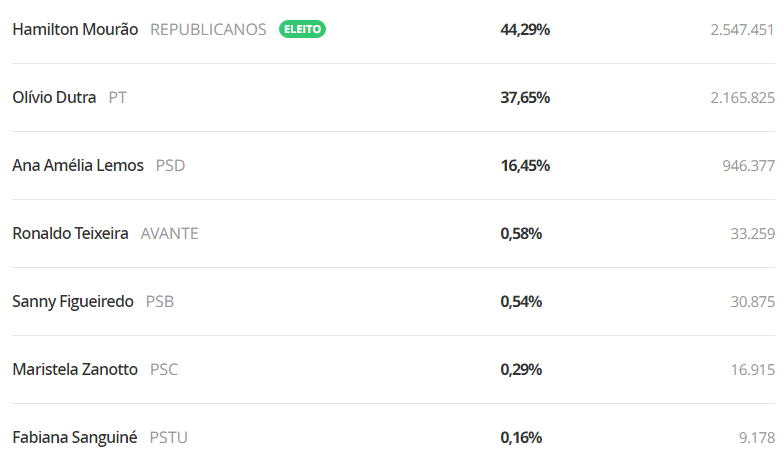
Task: Open candidate Maristela Zanotto
Action: pyautogui.click(x=75, y=370)
